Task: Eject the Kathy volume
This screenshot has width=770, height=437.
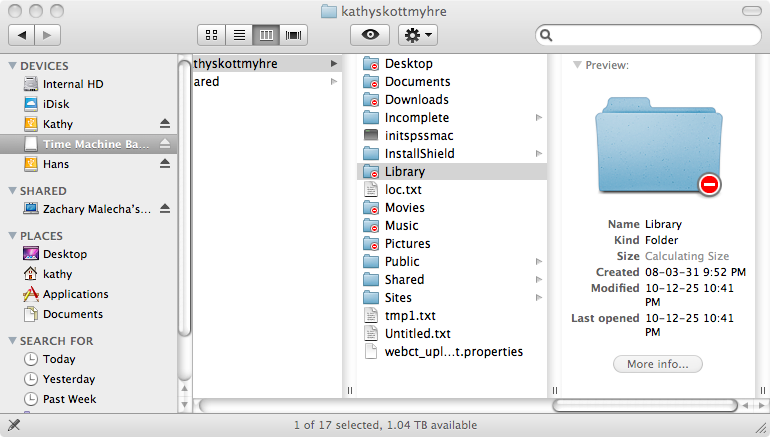Action: pos(165,124)
